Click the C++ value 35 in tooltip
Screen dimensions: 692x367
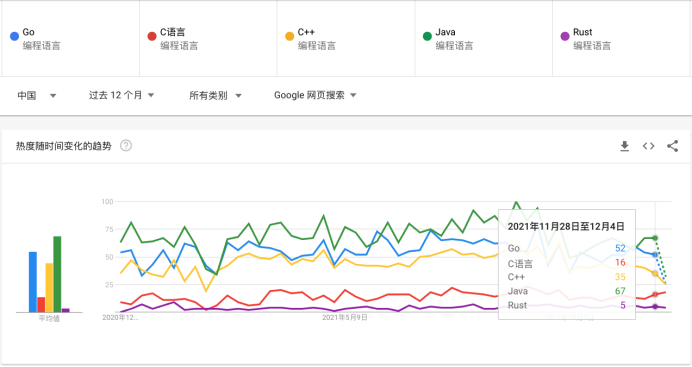tap(620, 277)
